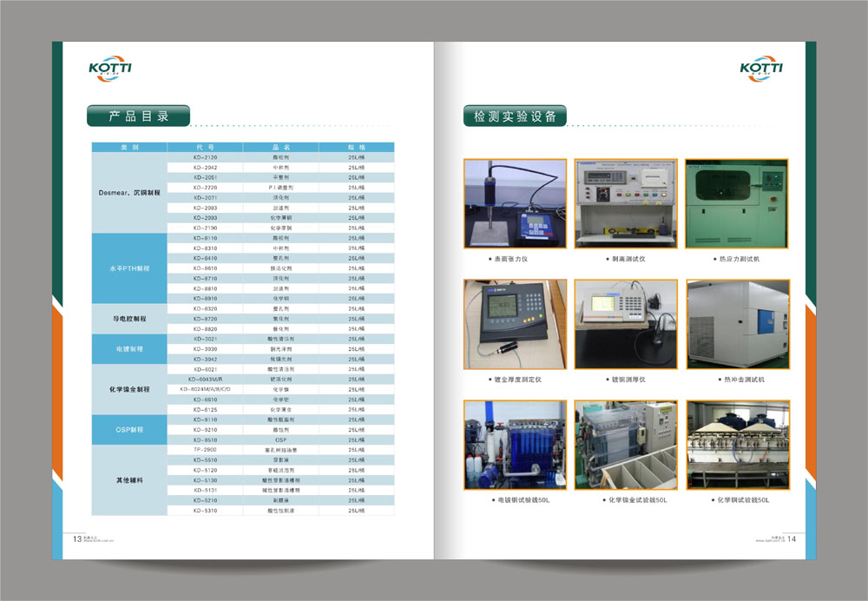Select the 水平PTH制程 category cell
The width and height of the screenshot is (868, 601).
(129, 268)
